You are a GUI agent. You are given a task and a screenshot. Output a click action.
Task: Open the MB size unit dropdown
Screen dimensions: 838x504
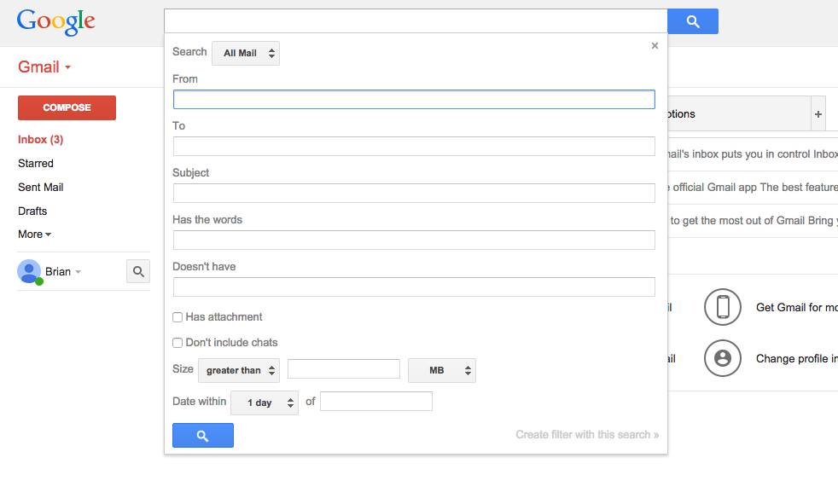click(x=442, y=370)
